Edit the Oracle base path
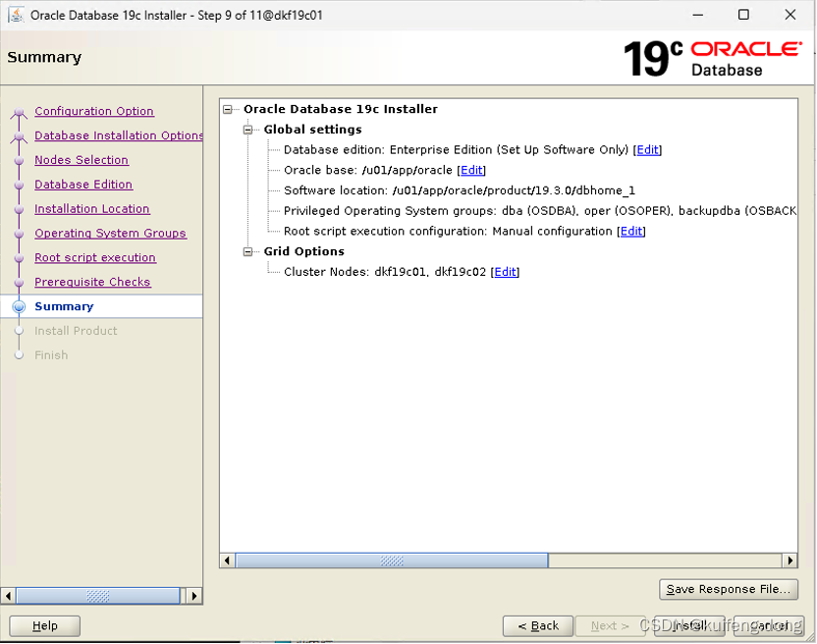 (x=471, y=170)
